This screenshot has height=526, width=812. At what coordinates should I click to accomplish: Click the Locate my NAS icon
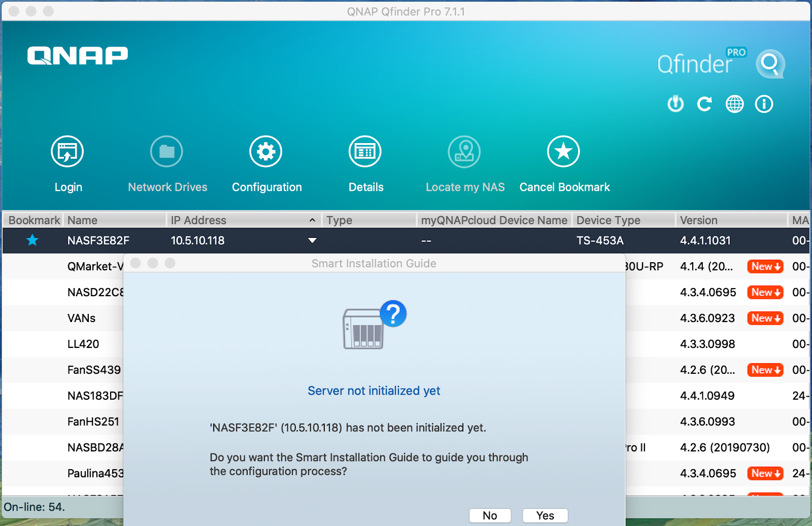464,152
